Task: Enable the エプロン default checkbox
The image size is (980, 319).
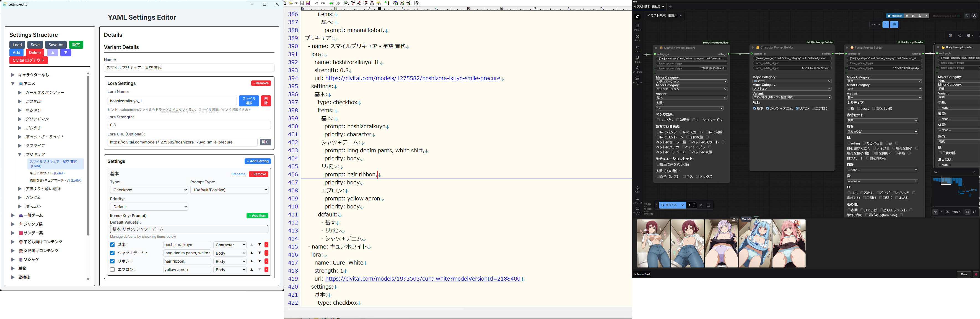Action: coord(112,270)
